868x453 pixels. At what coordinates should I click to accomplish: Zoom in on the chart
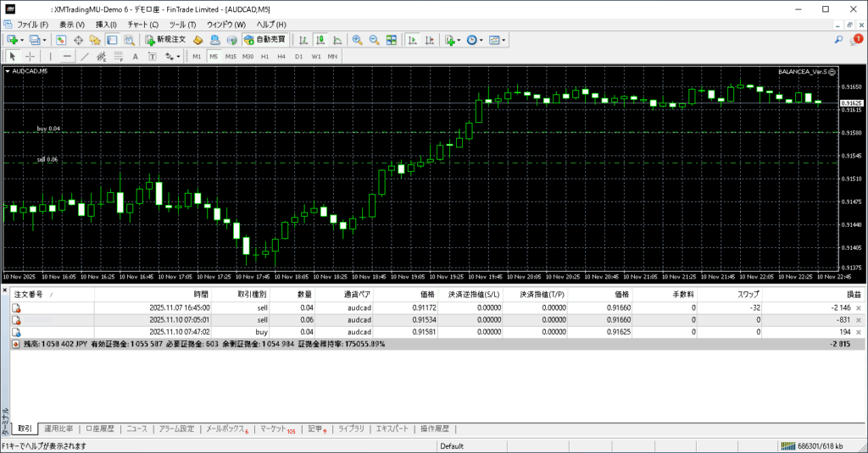357,40
